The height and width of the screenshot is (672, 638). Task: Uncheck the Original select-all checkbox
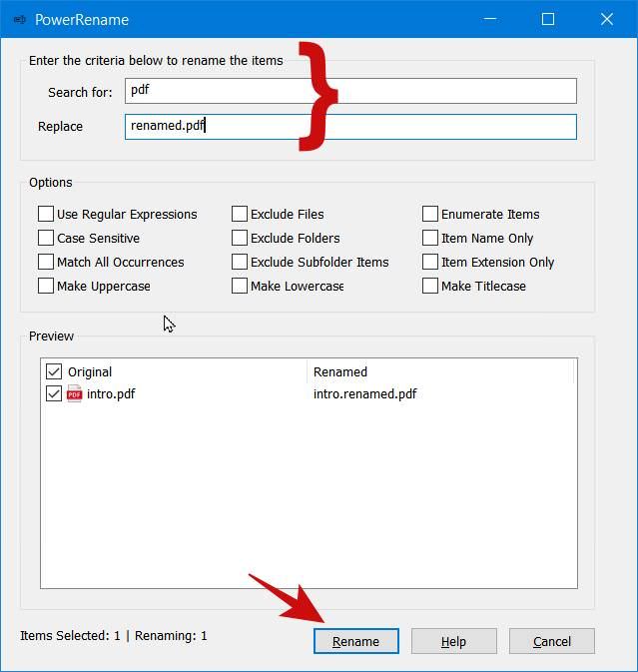(54, 372)
